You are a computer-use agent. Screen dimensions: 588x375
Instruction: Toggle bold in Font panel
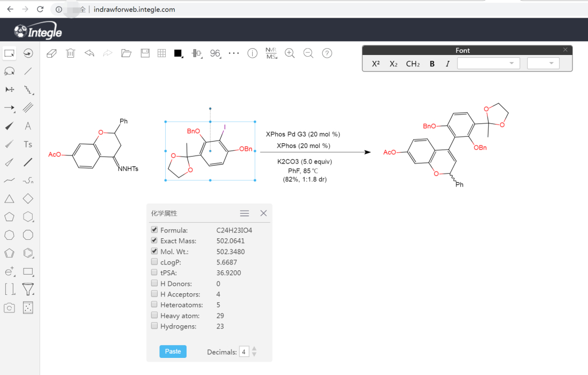point(432,64)
